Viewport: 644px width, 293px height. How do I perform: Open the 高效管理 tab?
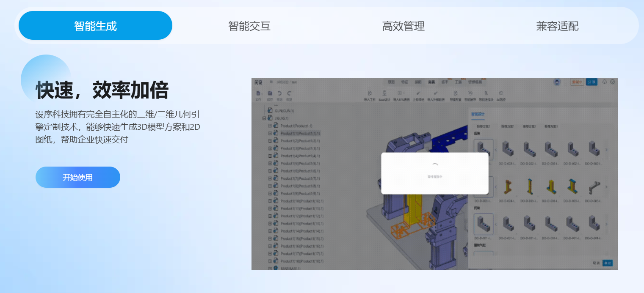[404, 26]
